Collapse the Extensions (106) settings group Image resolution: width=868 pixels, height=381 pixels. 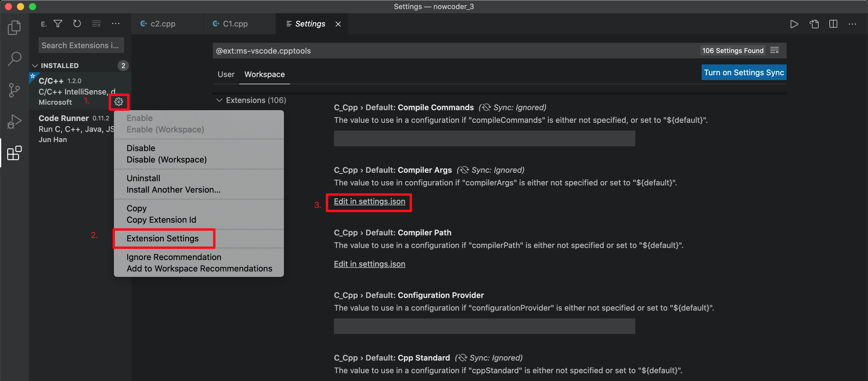click(x=219, y=100)
